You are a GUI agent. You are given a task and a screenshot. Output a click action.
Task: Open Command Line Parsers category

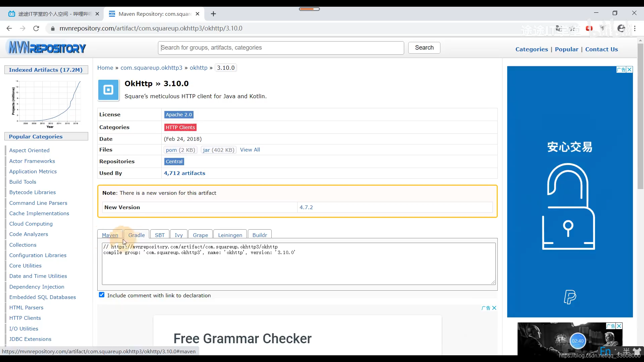(38, 203)
